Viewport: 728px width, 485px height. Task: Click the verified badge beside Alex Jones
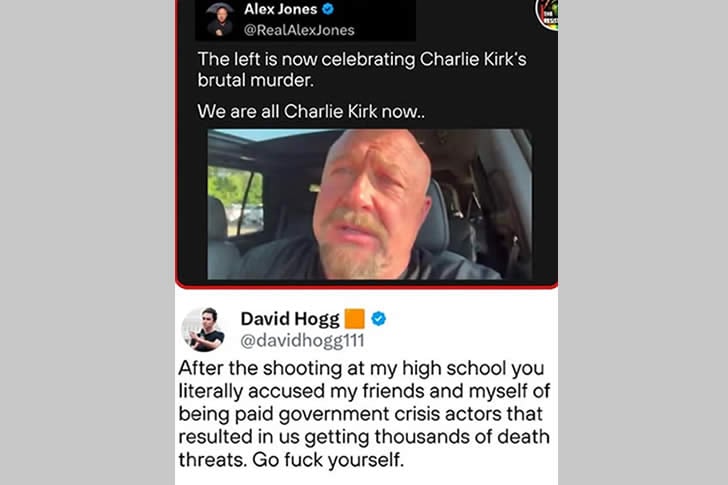(x=328, y=9)
